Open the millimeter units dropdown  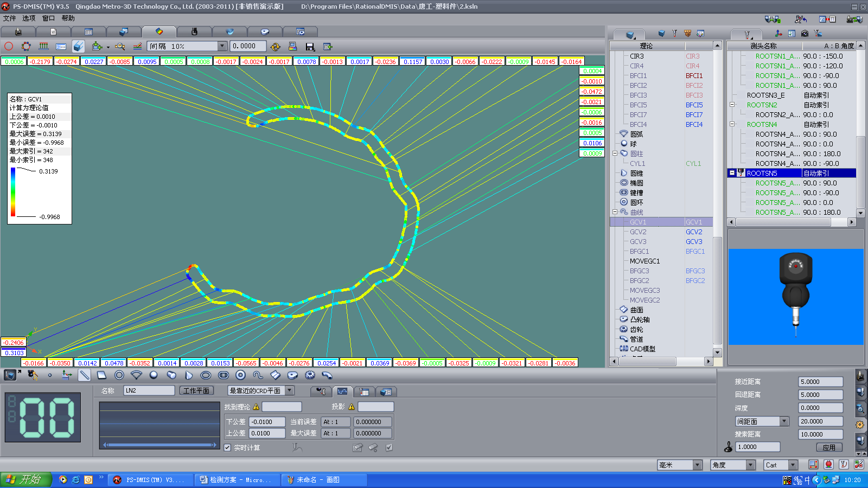(x=698, y=465)
